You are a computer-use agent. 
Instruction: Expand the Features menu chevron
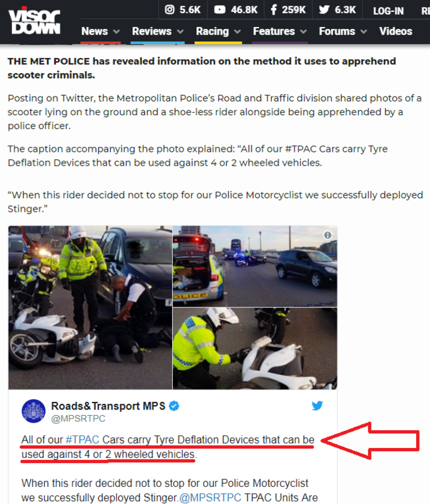point(303,31)
